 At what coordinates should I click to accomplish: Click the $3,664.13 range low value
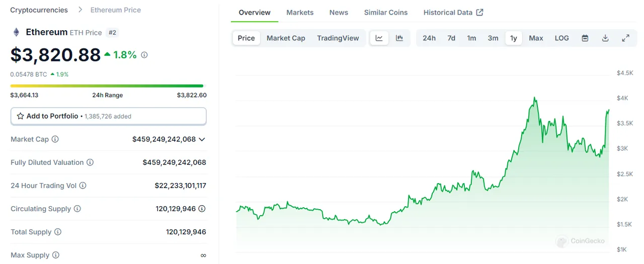click(x=24, y=95)
